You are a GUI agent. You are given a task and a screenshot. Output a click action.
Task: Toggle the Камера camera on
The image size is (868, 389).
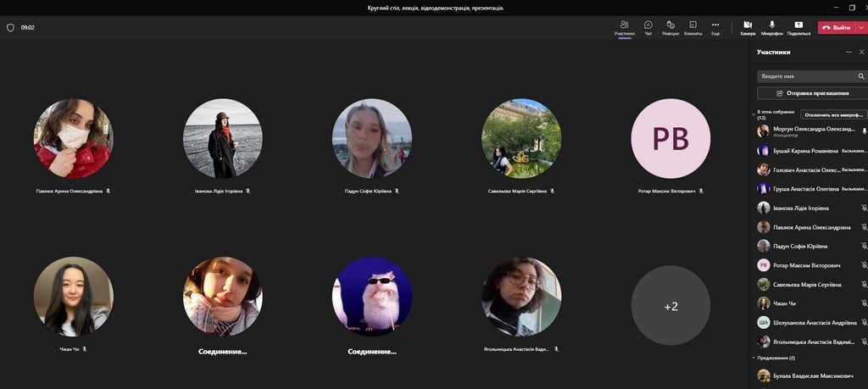(748, 27)
